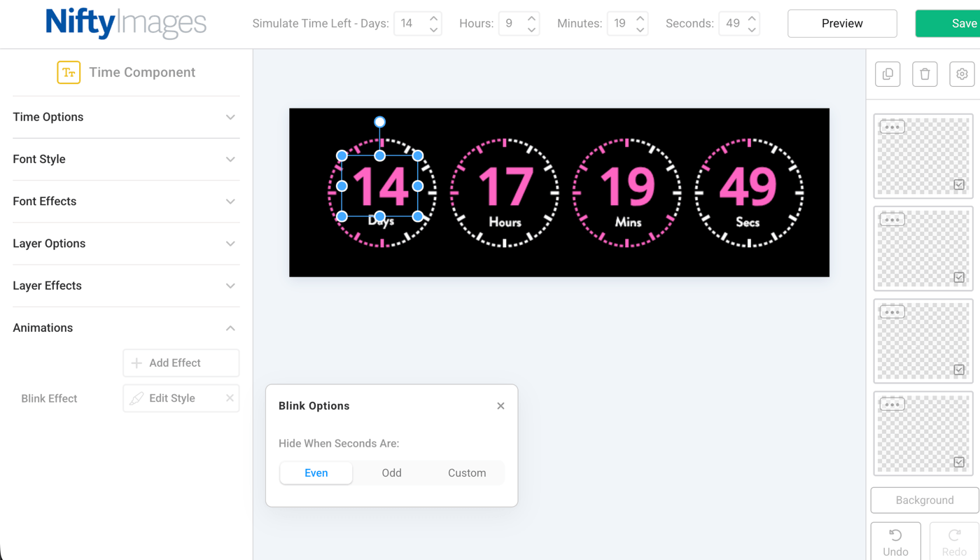Toggle visibility checkbox on fourth layer
Viewport: 980px width, 560px height.
pyautogui.click(x=959, y=462)
